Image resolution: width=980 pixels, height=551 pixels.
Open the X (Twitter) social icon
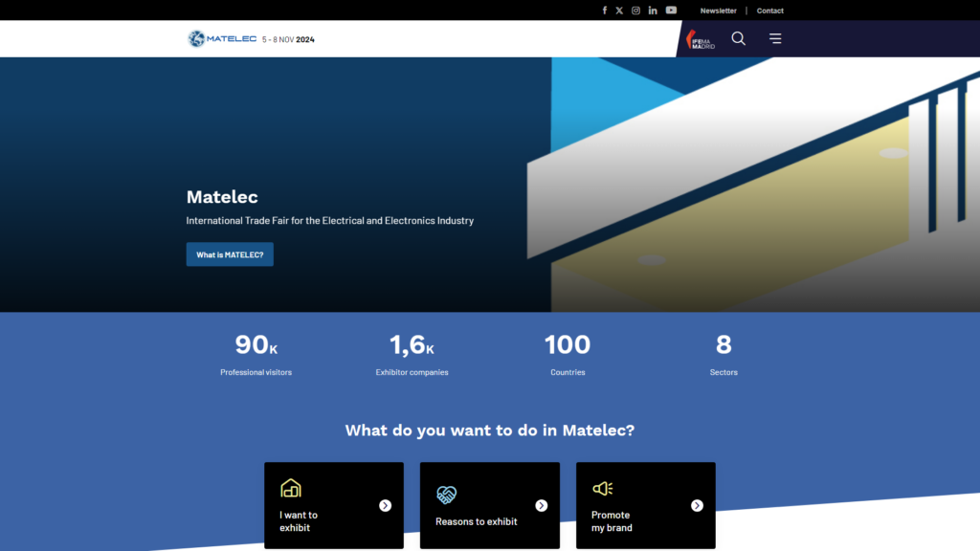pos(619,11)
